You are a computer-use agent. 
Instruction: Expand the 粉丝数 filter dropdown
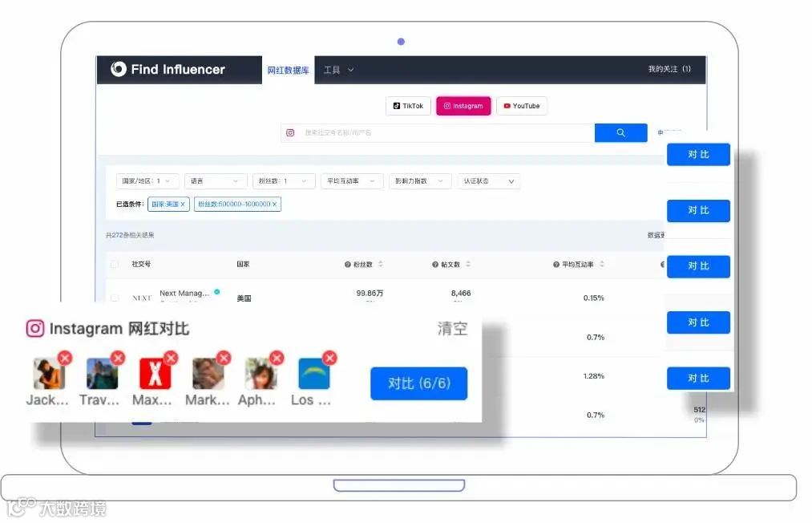pyautogui.click(x=284, y=181)
